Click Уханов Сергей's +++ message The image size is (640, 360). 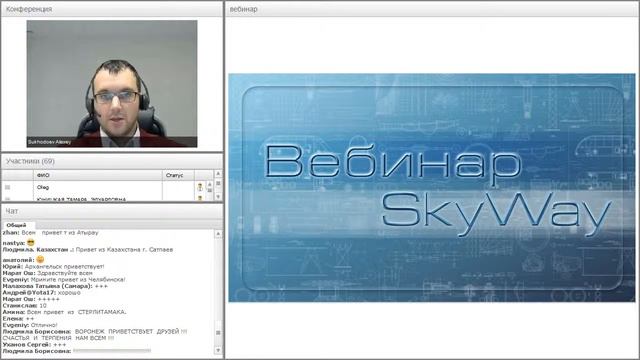point(34,344)
